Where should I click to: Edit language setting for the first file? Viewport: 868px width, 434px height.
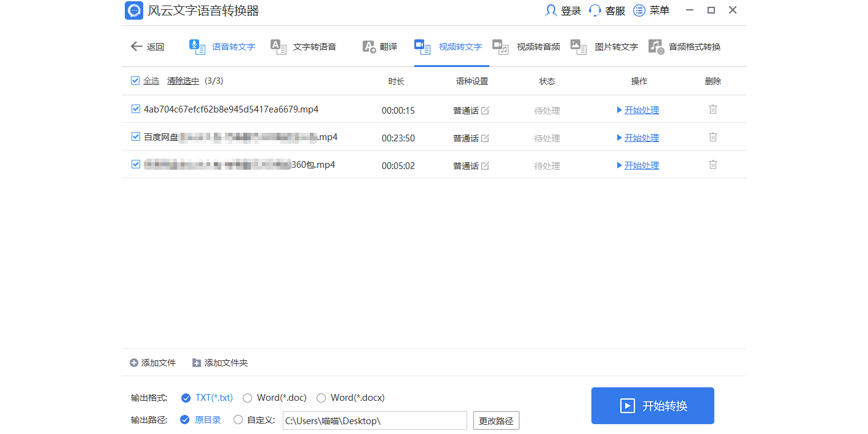[x=485, y=110]
